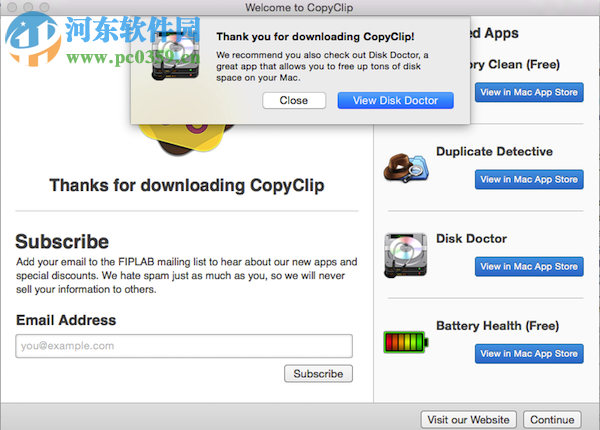The width and height of the screenshot is (600, 430).
Task: Focus the Email Address input field
Action: tap(184, 346)
